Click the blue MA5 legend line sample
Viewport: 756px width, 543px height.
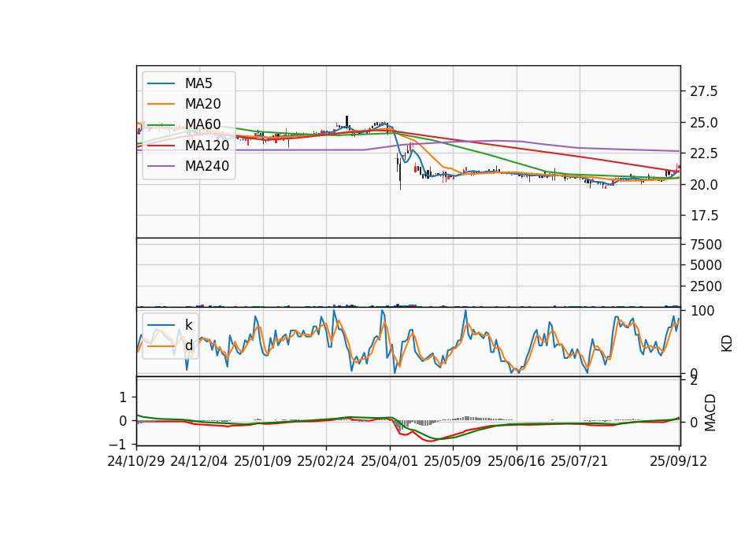point(161,83)
